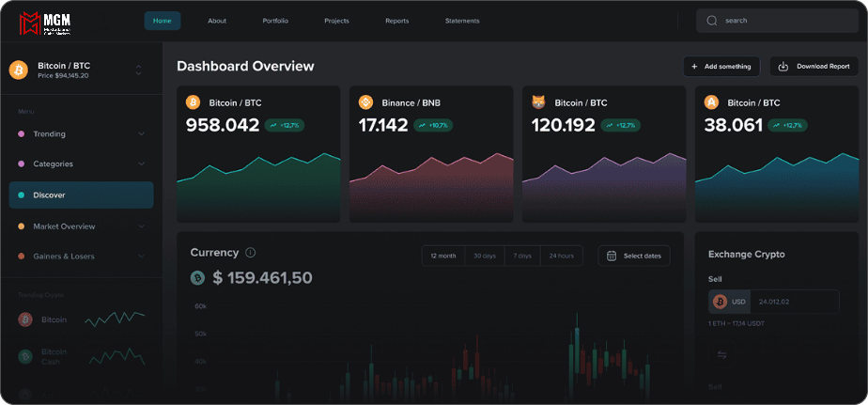Click the plus icon in Add something
The height and width of the screenshot is (405, 868).
point(694,67)
